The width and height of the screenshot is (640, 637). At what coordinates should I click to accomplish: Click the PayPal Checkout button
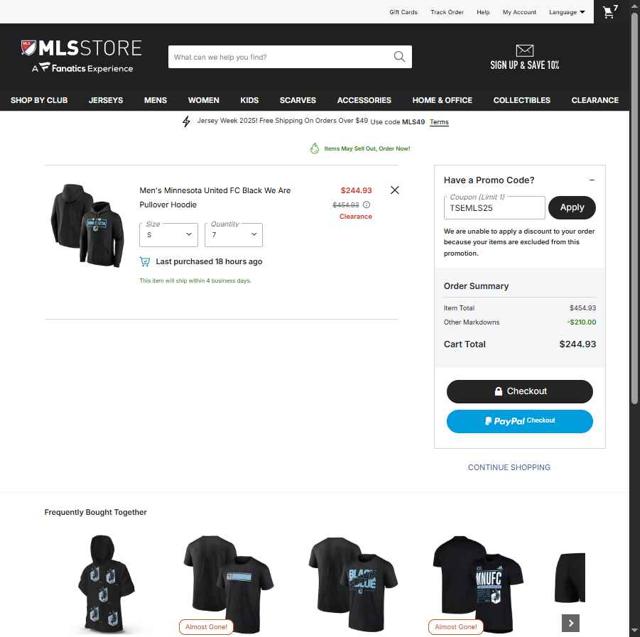pyautogui.click(x=520, y=421)
